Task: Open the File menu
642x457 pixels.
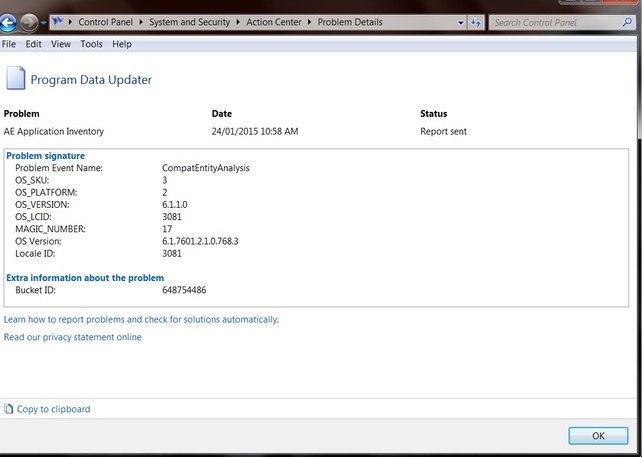Action: pos(9,44)
